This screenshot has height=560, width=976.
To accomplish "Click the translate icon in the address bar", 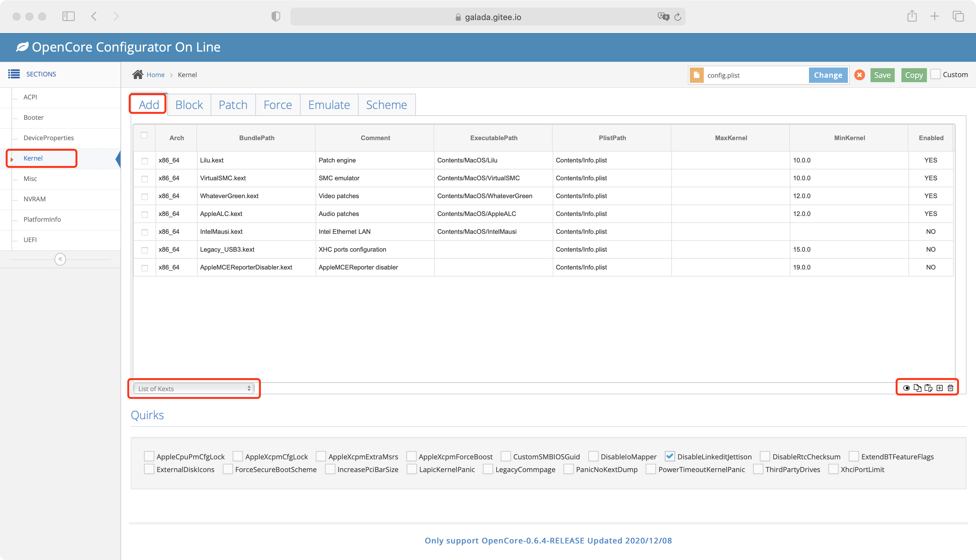I will [x=664, y=17].
